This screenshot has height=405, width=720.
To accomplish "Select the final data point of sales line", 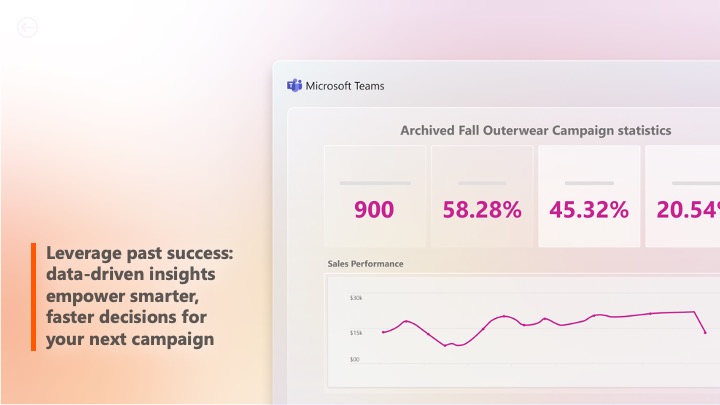I will click(705, 332).
